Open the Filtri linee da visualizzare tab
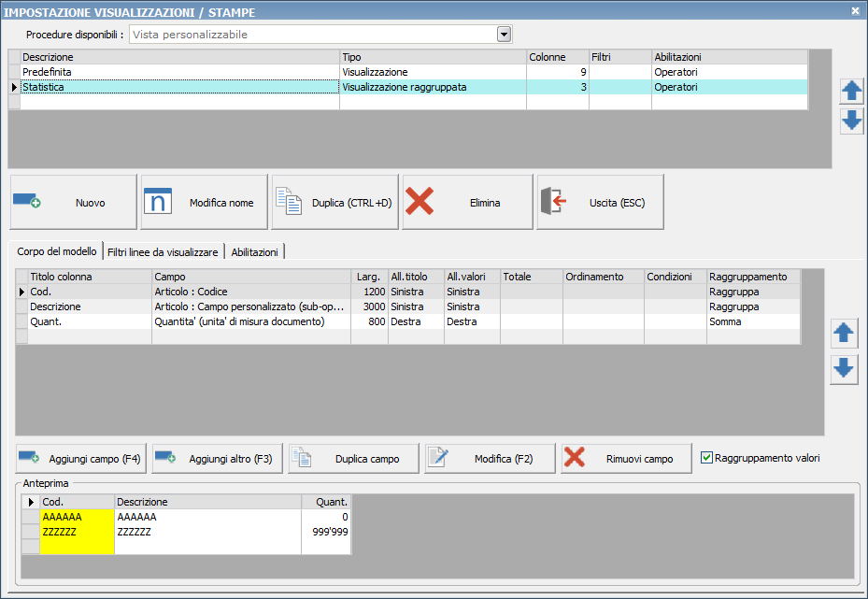Image resolution: width=868 pixels, height=599 pixels. 163,252
